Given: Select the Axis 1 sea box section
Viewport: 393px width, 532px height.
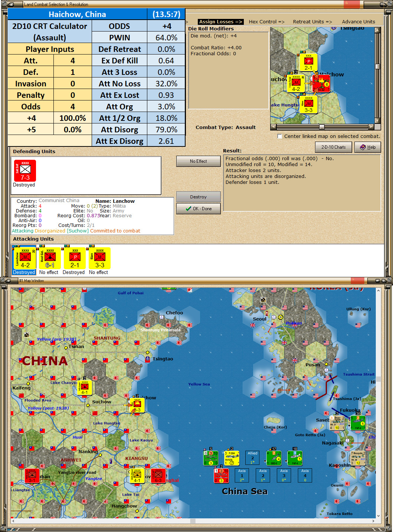Looking at the screenshot, I should pos(242,476).
